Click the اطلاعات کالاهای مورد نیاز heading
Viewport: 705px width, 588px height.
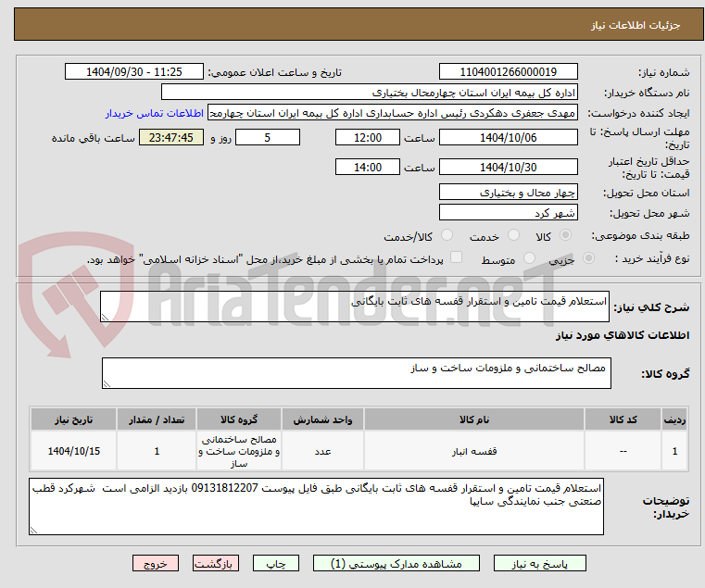(x=623, y=335)
